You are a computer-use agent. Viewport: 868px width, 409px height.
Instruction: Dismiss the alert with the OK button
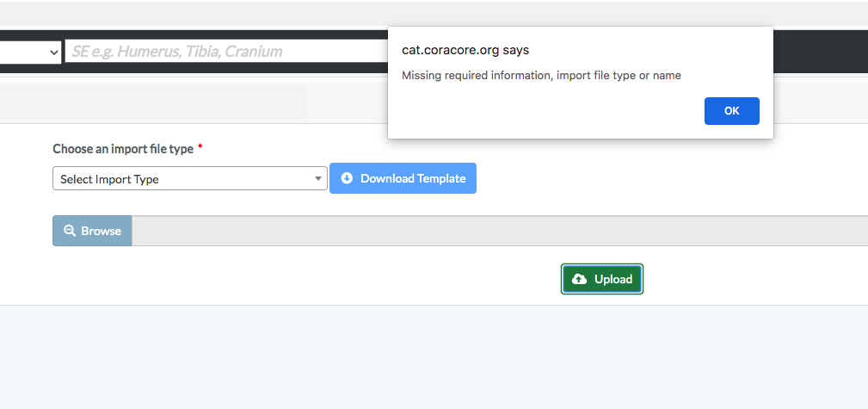[x=731, y=111]
